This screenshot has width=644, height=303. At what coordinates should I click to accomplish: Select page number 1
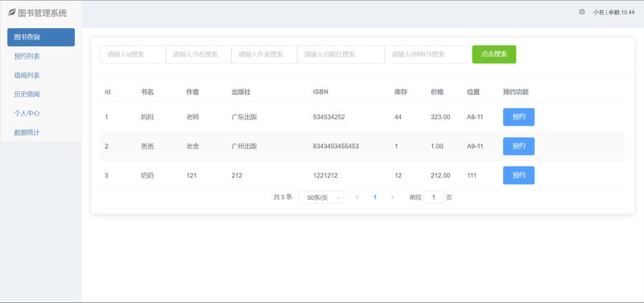point(374,197)
